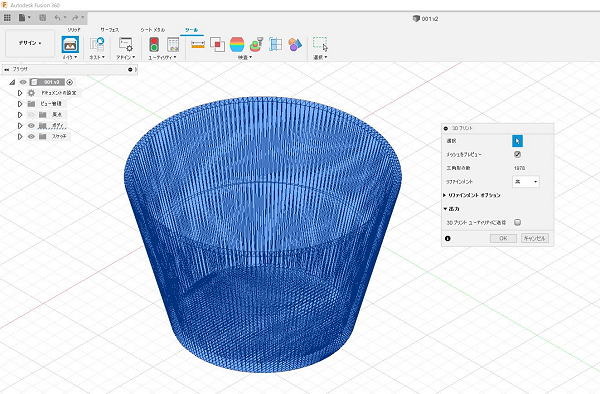Switch to the サーフェス (Surface) tab

pyautogui.click(x=110, y=30)
